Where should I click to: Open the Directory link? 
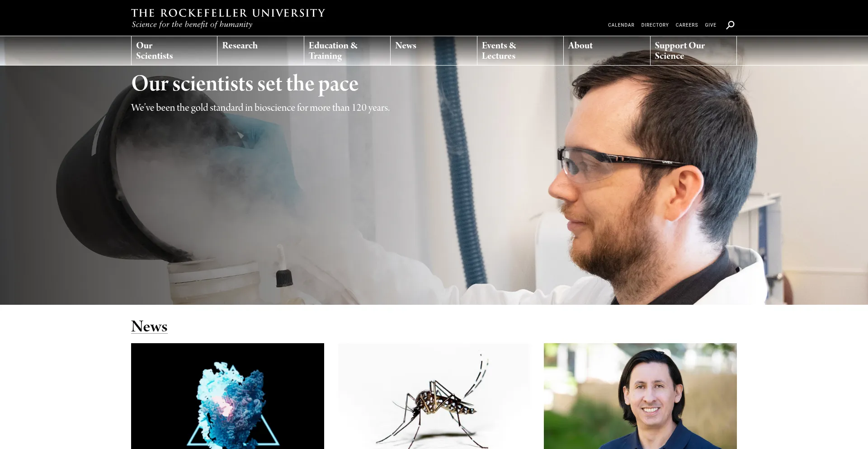(x=655, y=25)
